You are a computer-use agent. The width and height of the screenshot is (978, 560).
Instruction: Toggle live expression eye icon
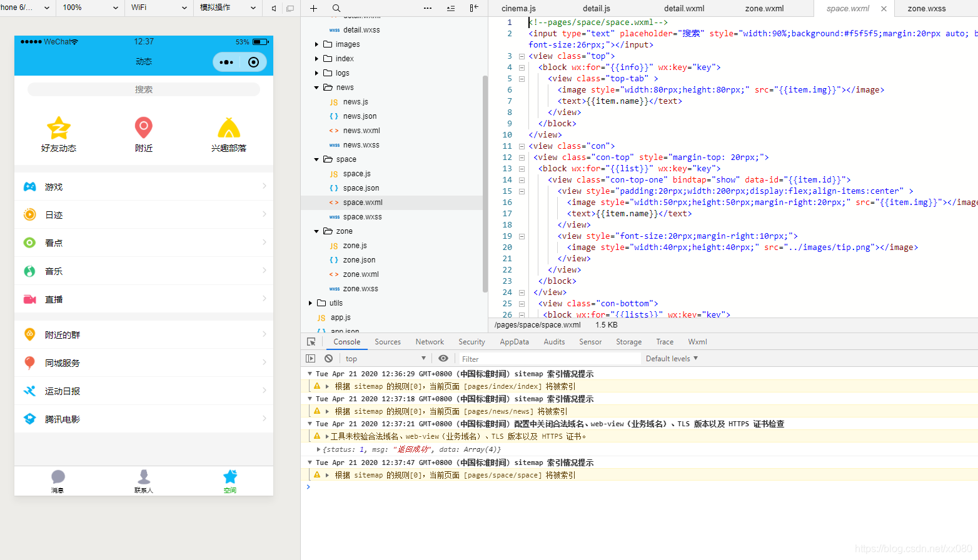pos(443,359)
